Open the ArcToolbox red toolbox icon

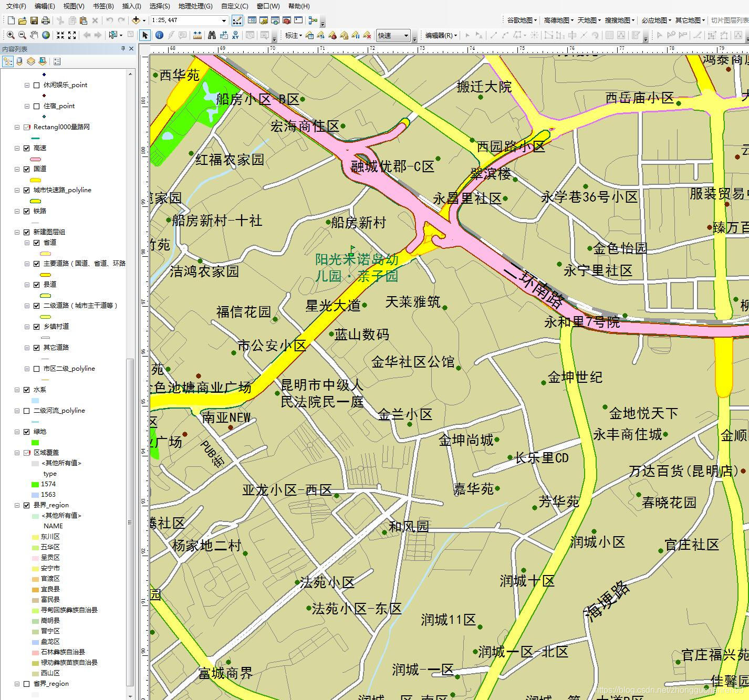(x=287, y=20)
